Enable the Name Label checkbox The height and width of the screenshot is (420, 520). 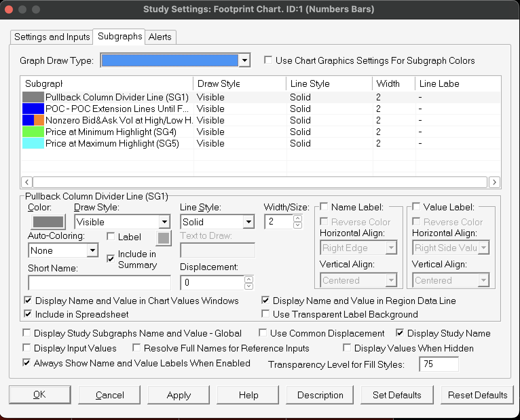[x=324, y=207]
